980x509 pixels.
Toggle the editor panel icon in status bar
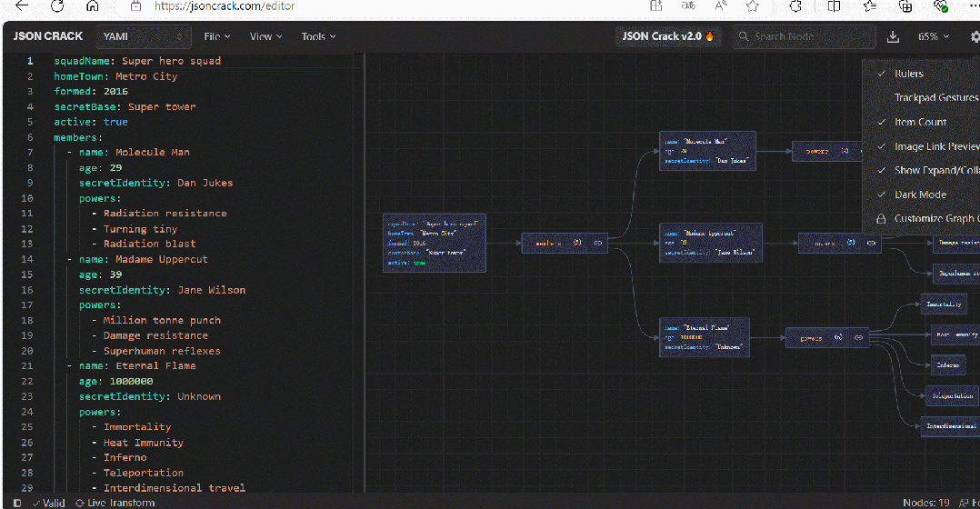[x=17, y=503]
